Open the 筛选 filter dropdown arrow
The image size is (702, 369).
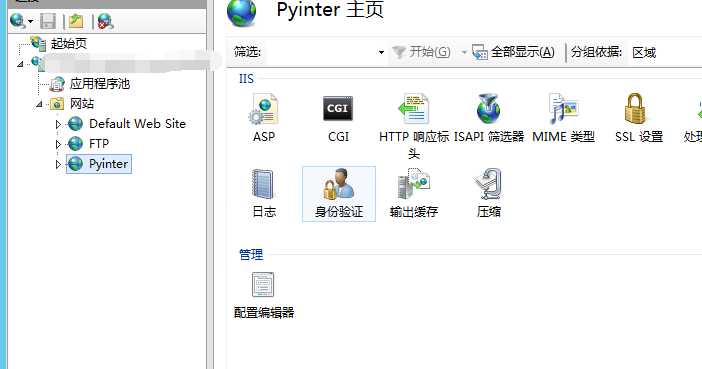pos(381,52)
